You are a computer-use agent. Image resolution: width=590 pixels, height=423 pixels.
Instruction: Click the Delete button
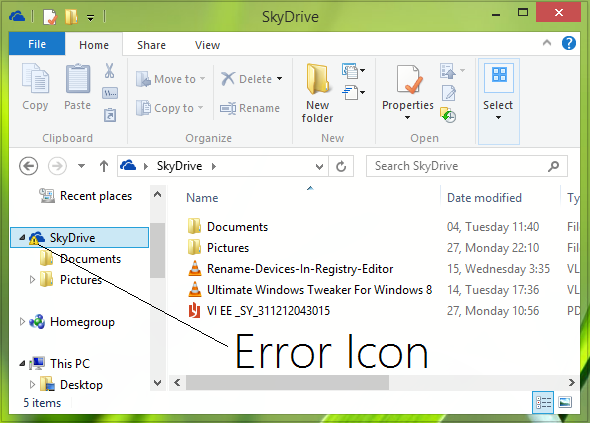click(x=246, y=79)
